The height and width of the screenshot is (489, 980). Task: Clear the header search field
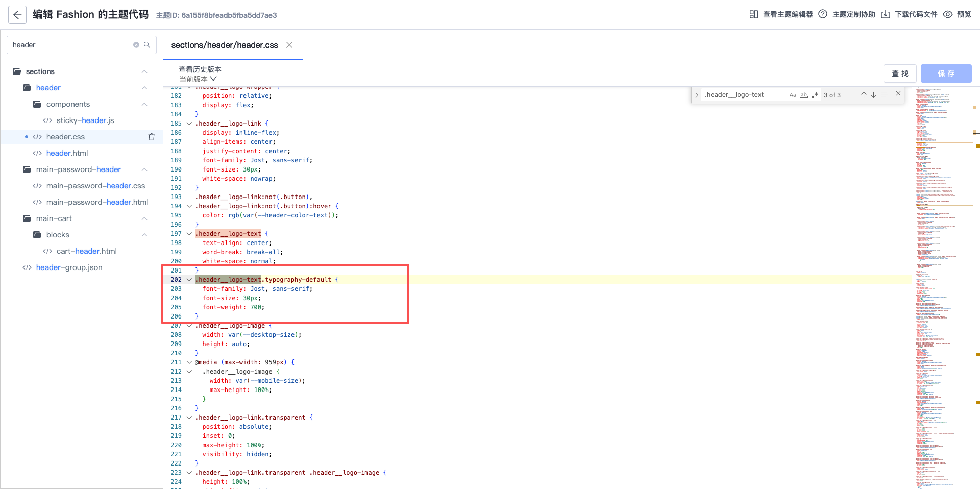[x=136, y=45]
